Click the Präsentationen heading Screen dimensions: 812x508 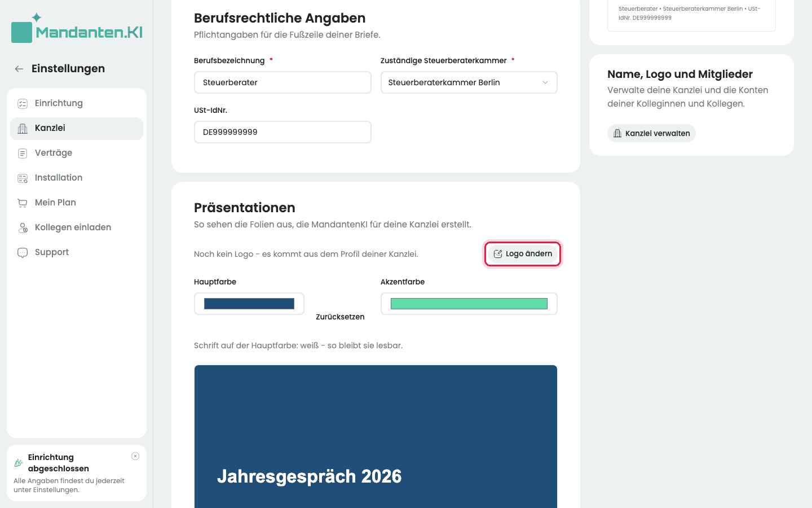pos(245,208)
